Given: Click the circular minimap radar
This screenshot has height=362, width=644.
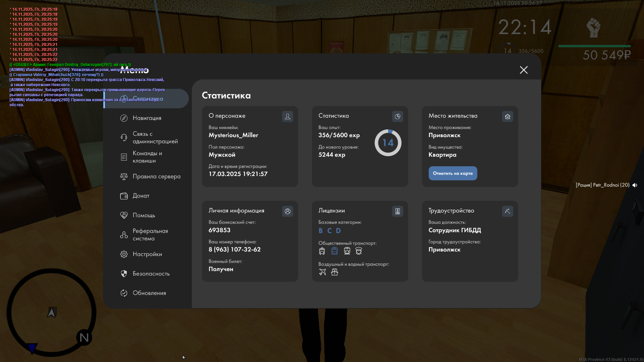Looking at the screenshot, I should coord(51,312).
